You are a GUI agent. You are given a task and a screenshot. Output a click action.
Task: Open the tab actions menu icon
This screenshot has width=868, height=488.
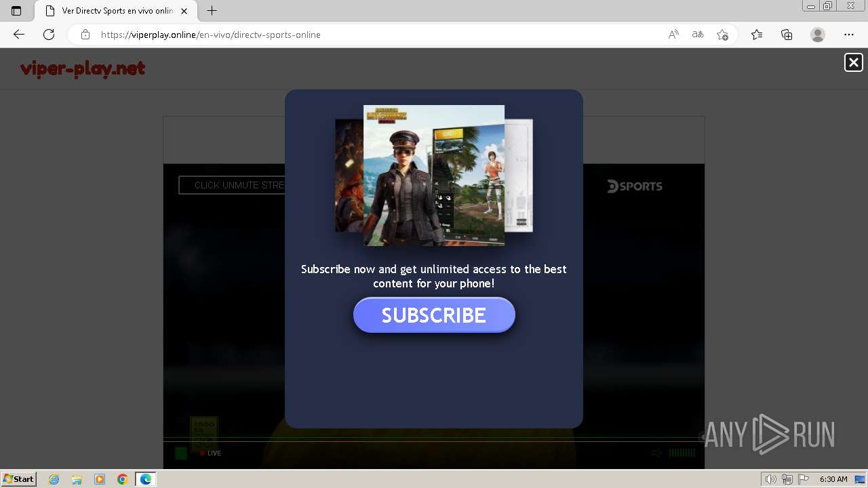pos(16,11)
